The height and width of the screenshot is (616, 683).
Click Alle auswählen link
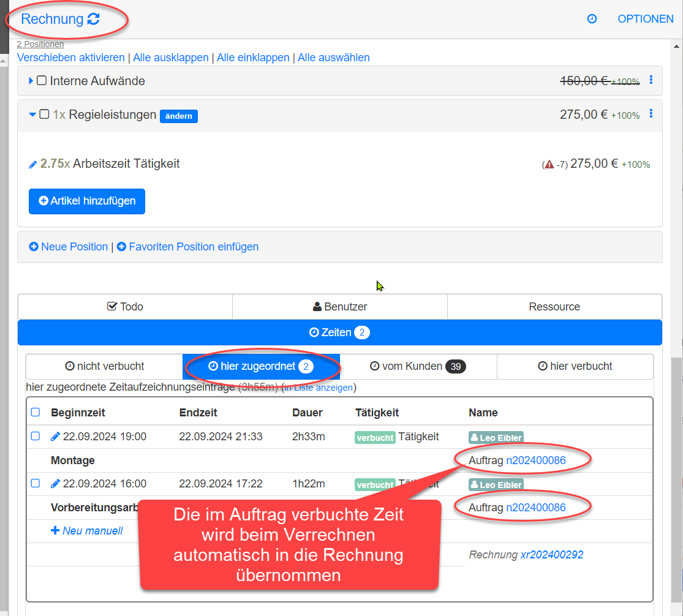[334, 58]
